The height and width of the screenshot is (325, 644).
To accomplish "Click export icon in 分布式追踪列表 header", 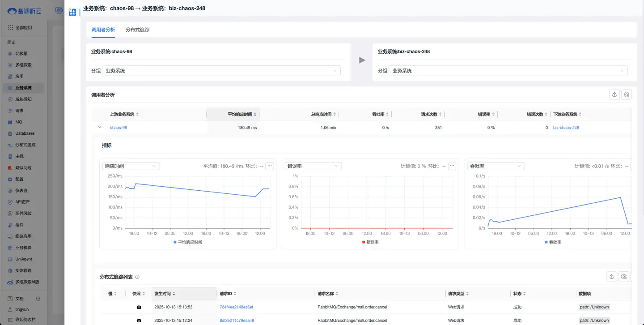I will [612, 277].
